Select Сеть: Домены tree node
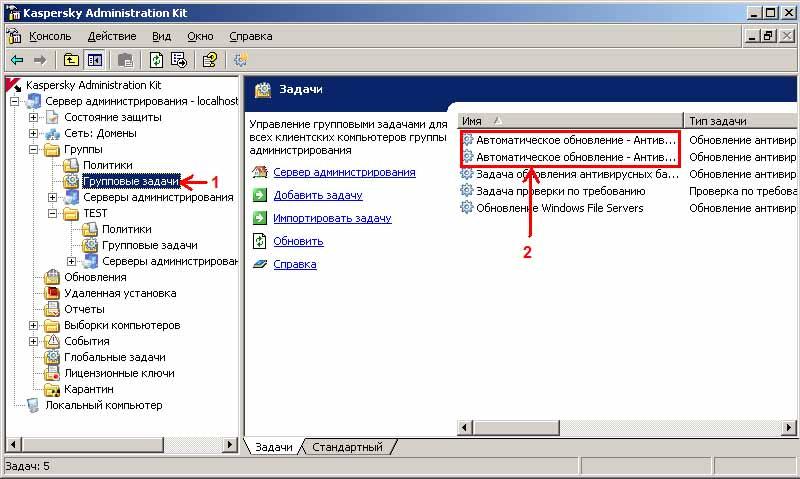The image size is (800, 479). tap(101, 133)
